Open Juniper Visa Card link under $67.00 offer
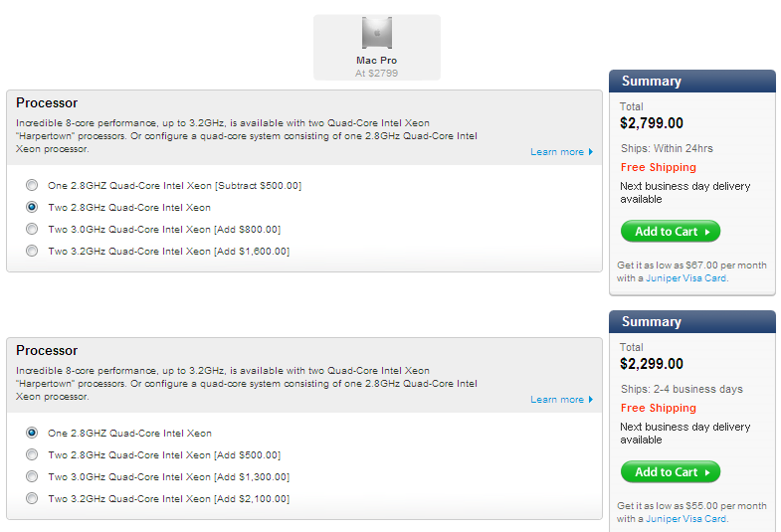Screen dimensions: 781x532 point(685,278)
